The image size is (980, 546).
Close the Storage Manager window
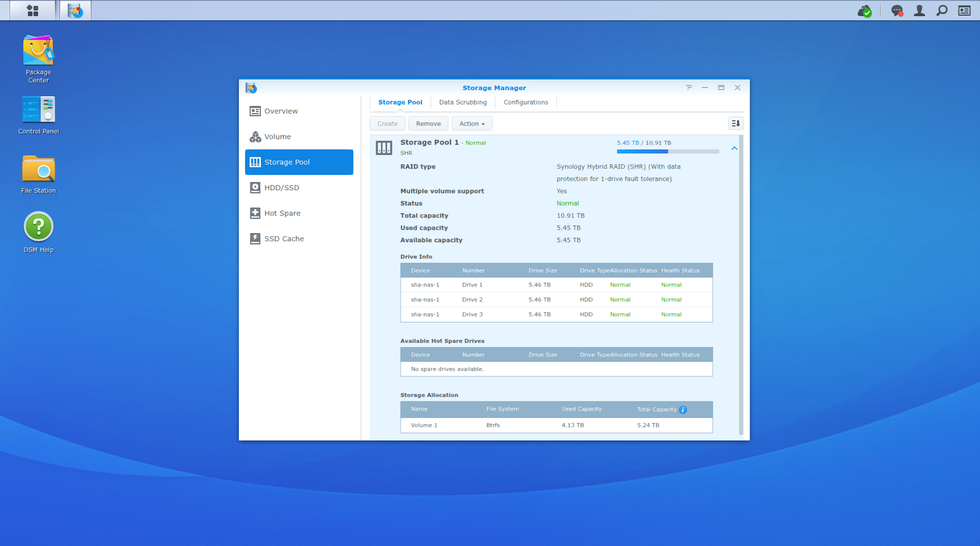click(x=737, y=88)
